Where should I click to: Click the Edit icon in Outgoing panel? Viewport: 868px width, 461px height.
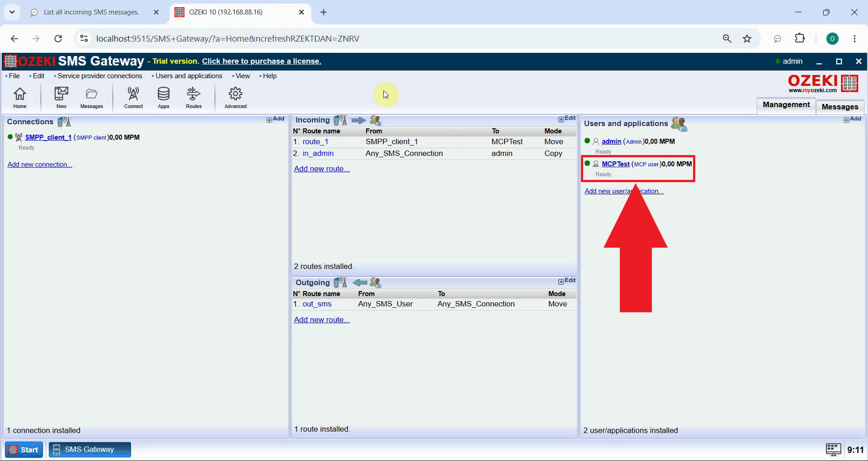(x=567, y=281)
